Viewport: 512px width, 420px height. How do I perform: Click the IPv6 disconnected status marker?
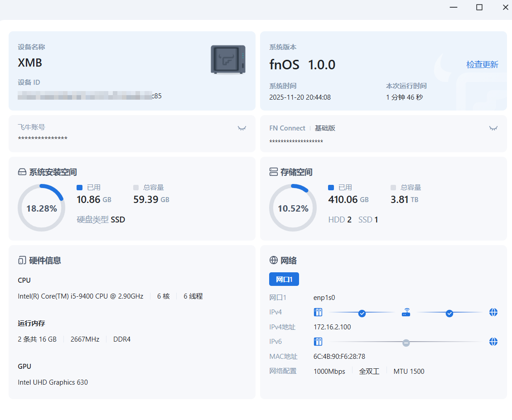tap(406, 343)
